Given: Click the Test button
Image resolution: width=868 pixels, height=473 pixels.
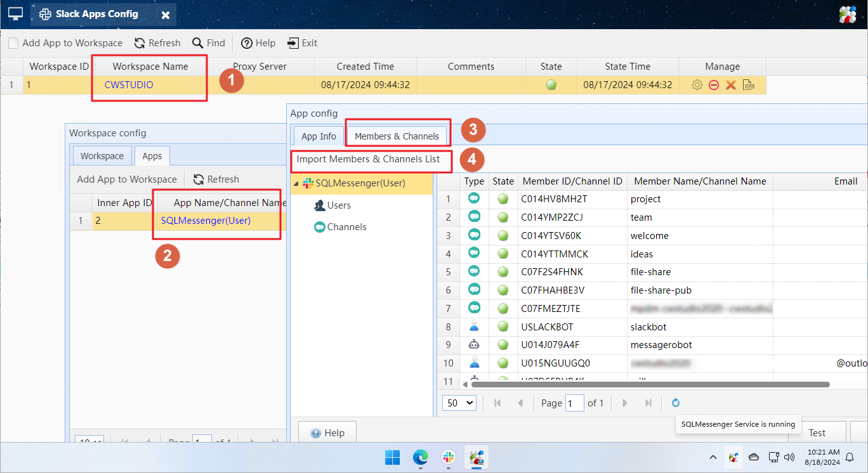Looking at the screenshot, I should 817,433.
